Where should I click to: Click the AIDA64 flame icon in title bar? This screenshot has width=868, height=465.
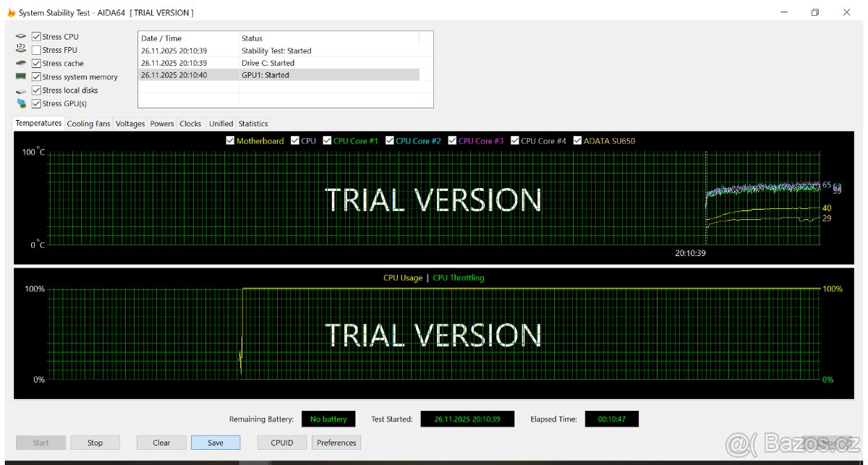coord(10,12)
